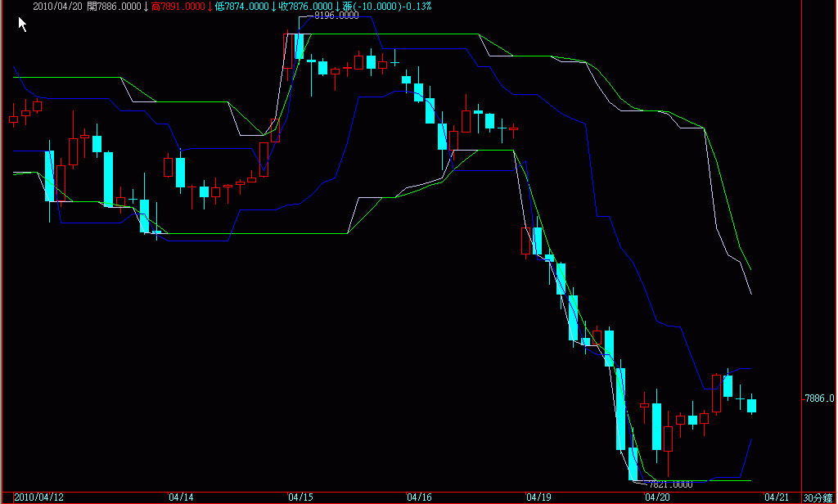Click the 2010/04/20 date in header
This screenshot has height=504, width=838.
(x=57, y=7)
